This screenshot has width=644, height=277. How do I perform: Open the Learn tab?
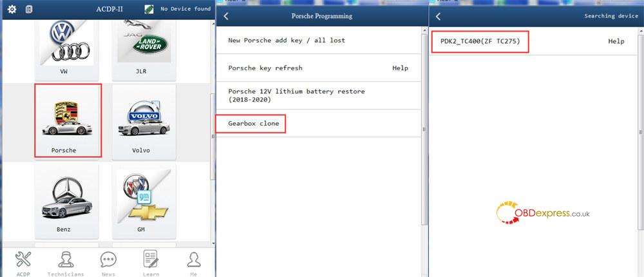(x=151, y=263)
